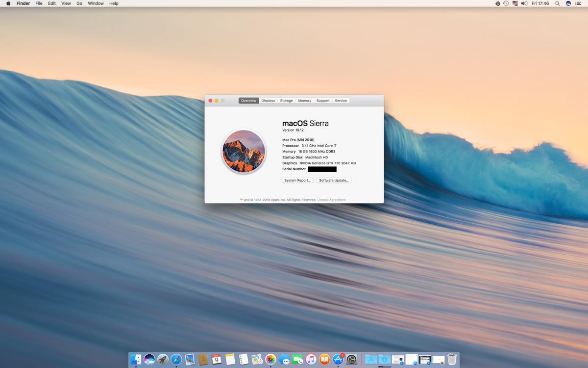Open the File menu
This screenshot has width=588, height=368.
click(x=39, y=3)
